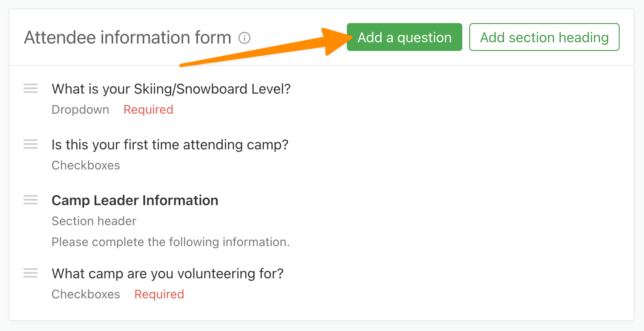Click Checkboxes label under volunteering question

point(86,294)
